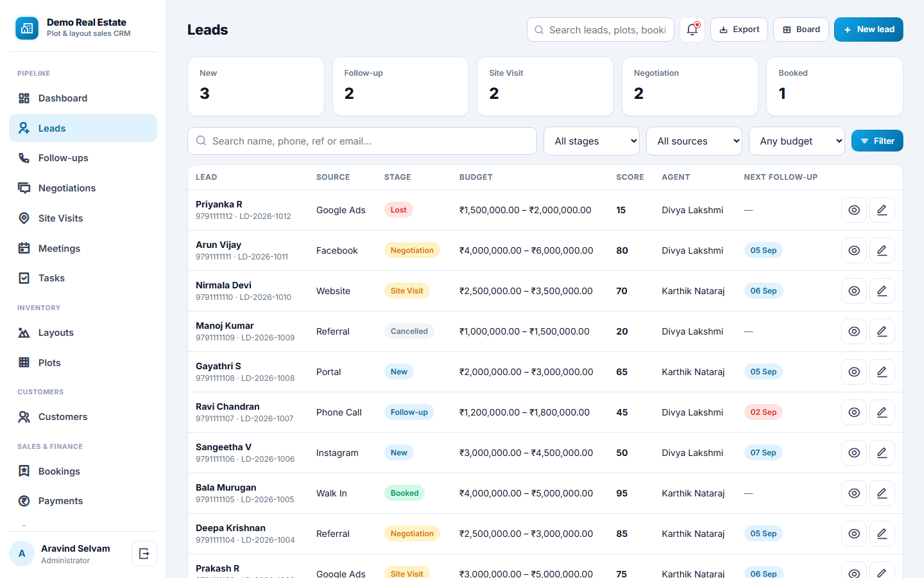Click the Negotiation summary card
This screenshot has width=924, height=578.
690,87
